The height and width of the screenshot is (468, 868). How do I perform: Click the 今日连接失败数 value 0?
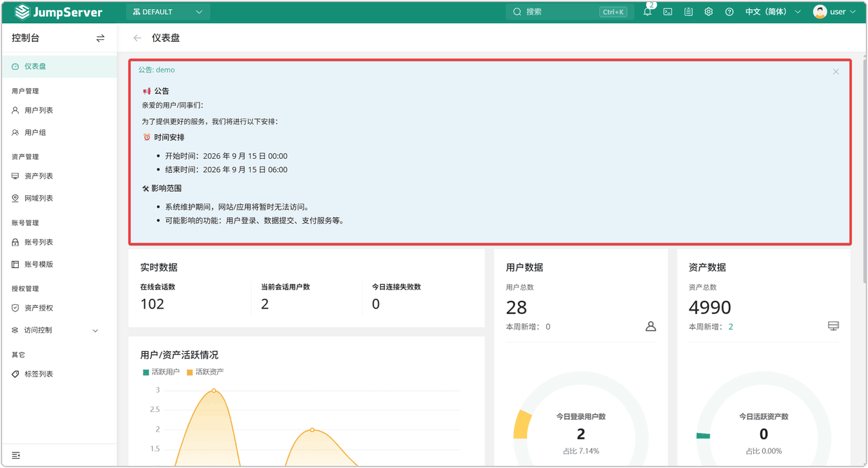(376, 304)
